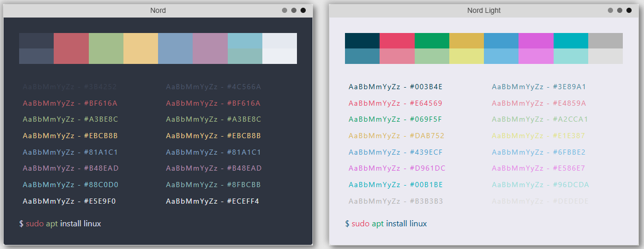Click the Nord Light window title bar text

484,10
